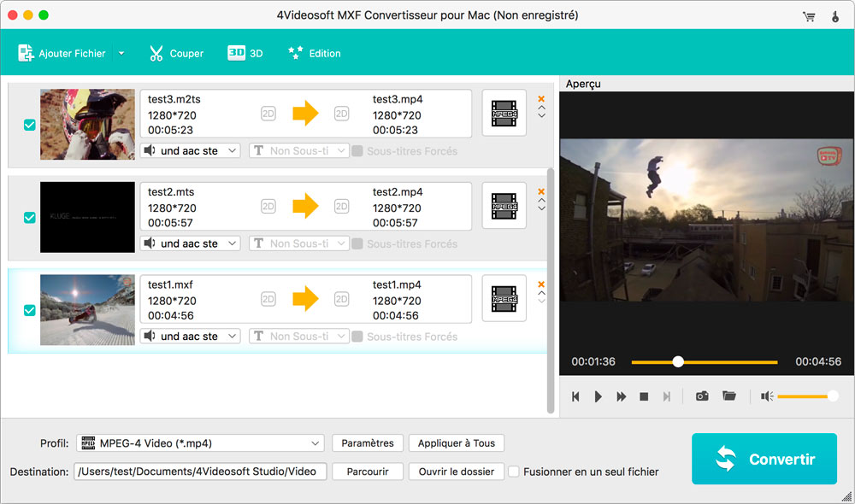Expand the Ajouter Fichier dropdown arrow
Viewport: 855px width, 504px height.
(121, 53)
